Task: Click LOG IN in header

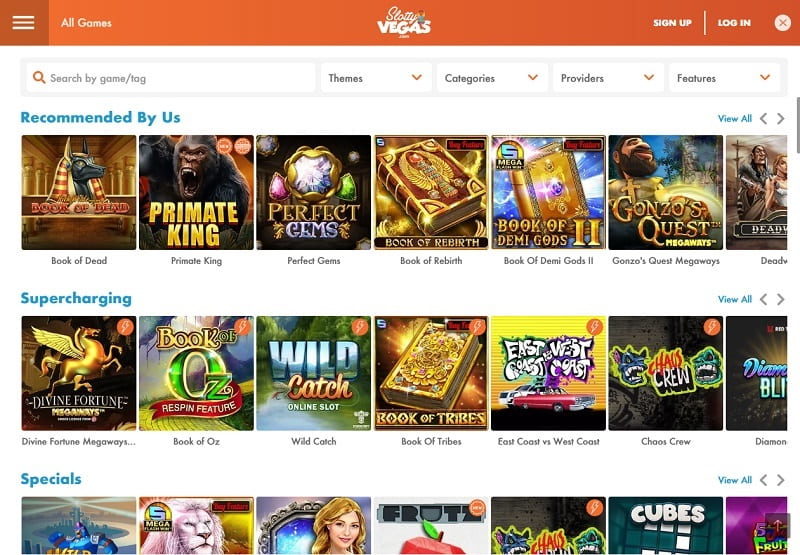Action: click(734, 23)
